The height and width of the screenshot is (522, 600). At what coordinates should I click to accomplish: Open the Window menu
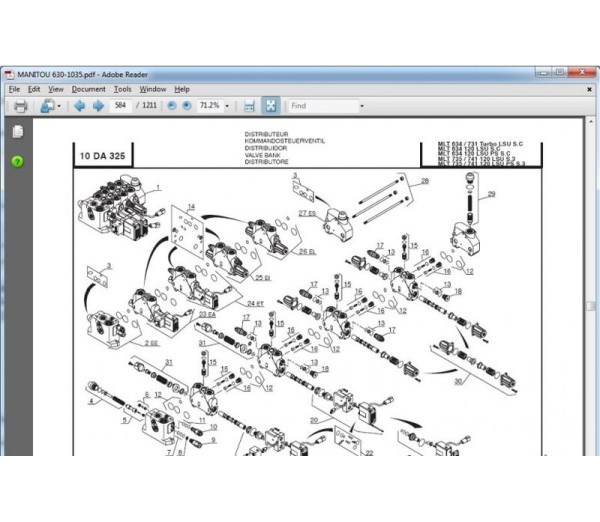pyautogui.click(x=152, y=89)
